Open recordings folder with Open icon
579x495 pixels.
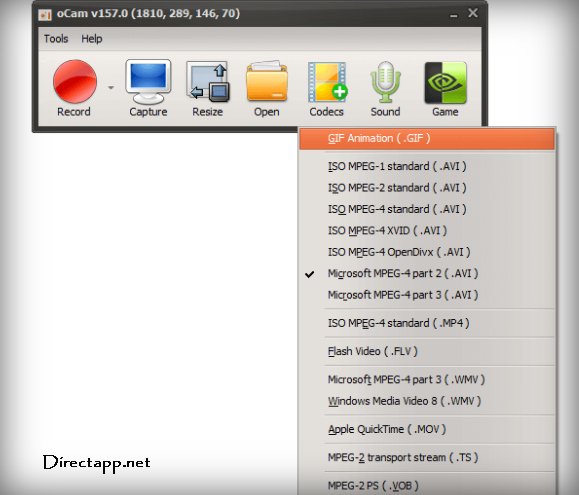267,82
